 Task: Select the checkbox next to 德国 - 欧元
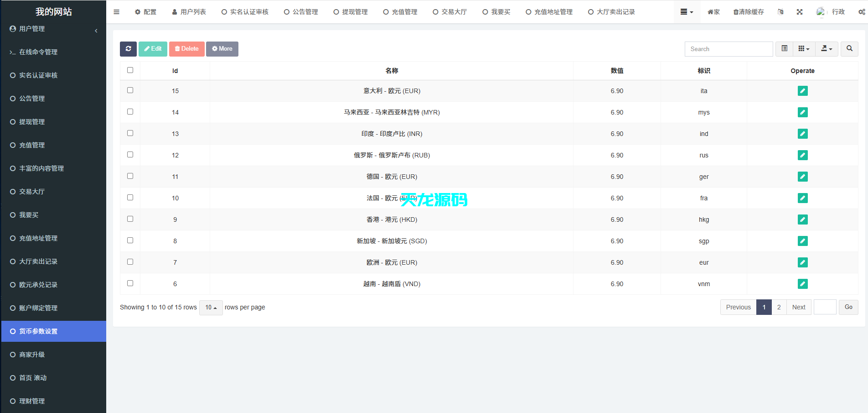[x=130, y=176]
